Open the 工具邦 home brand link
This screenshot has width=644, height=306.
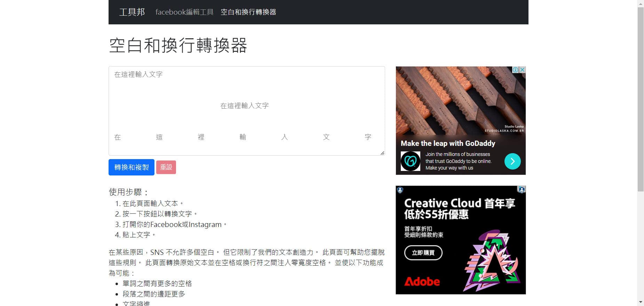(132, 12)
